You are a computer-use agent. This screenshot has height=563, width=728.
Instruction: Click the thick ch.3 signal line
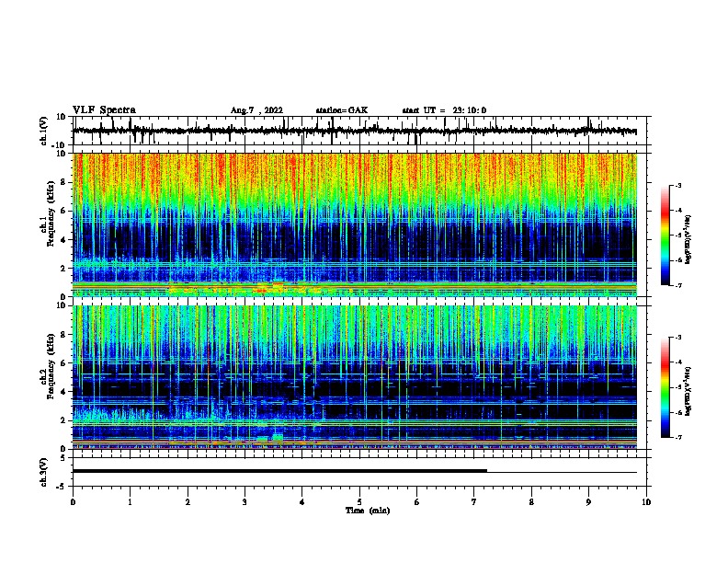pos(280,471)
